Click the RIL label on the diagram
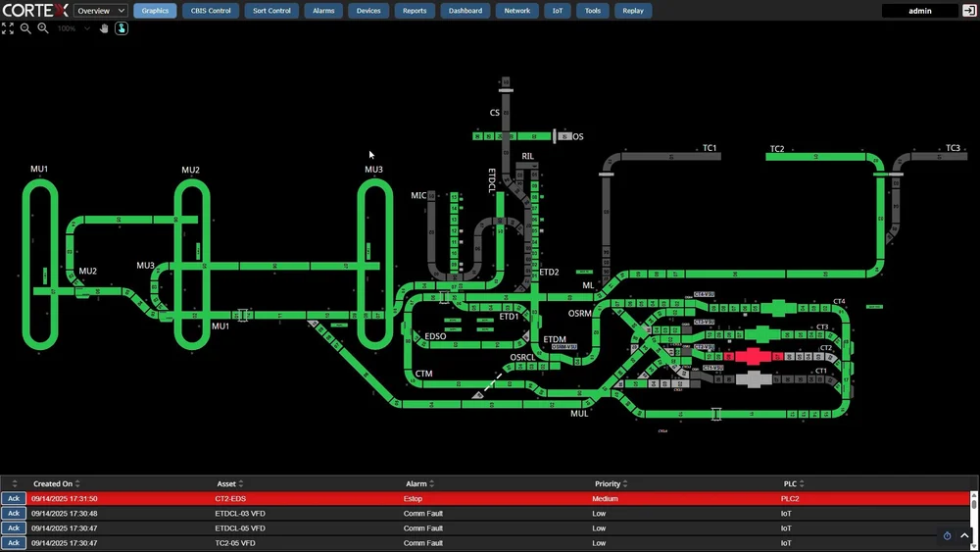 [x=527, y=156]
